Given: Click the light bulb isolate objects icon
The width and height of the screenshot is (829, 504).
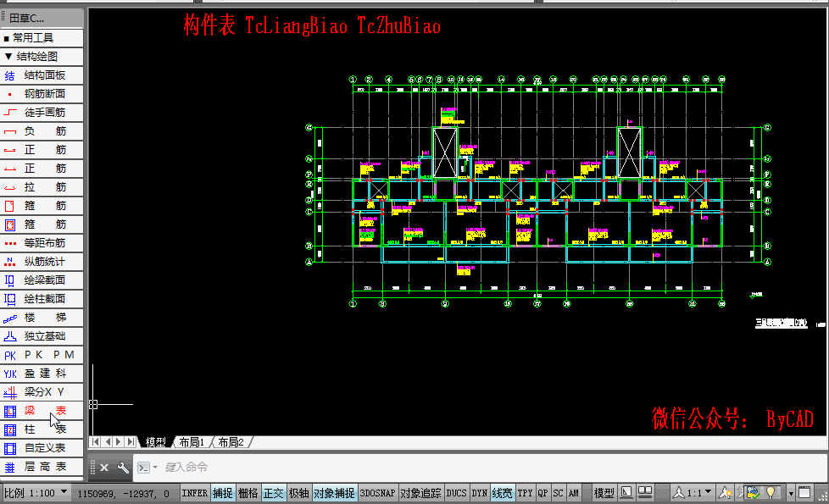Looking at the screenshot, I should click(771, 493).
